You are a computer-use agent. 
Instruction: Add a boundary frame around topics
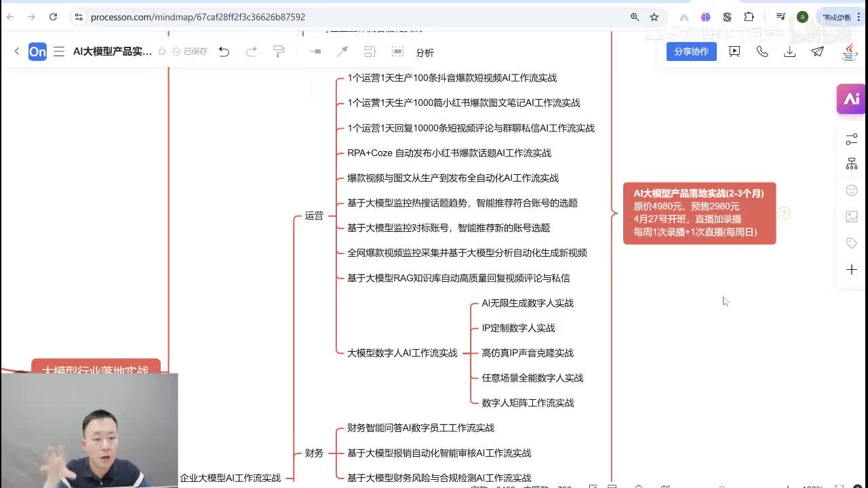(397, 52)
